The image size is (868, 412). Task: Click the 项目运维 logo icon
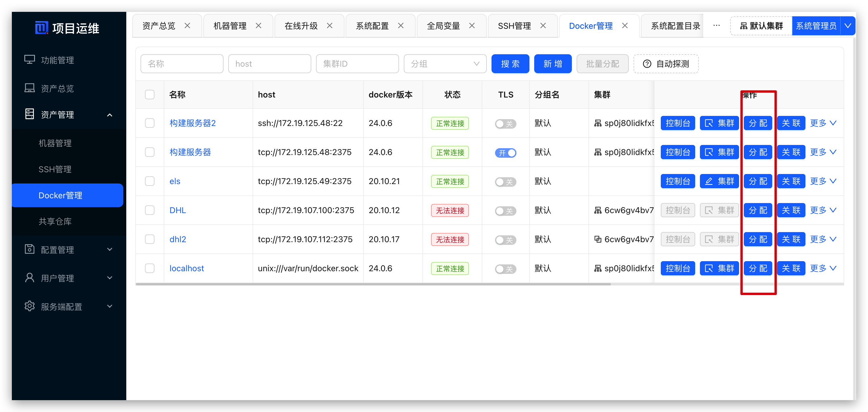point(42,28)
